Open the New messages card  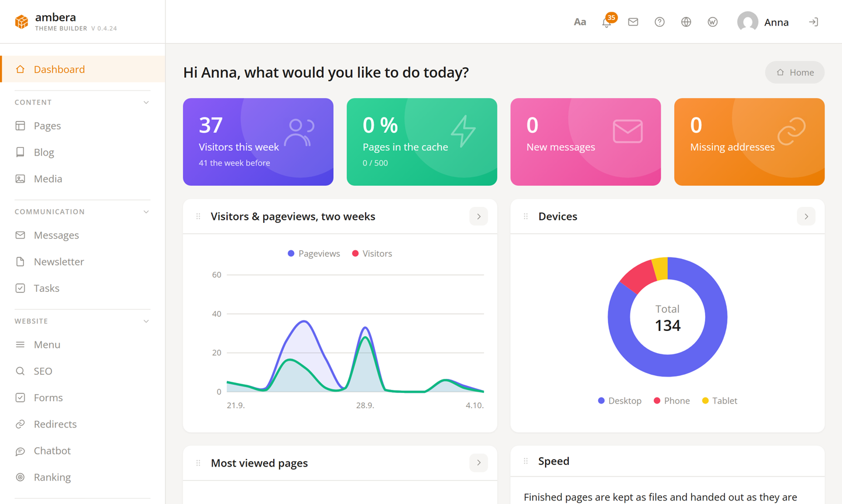coord(585,142)
